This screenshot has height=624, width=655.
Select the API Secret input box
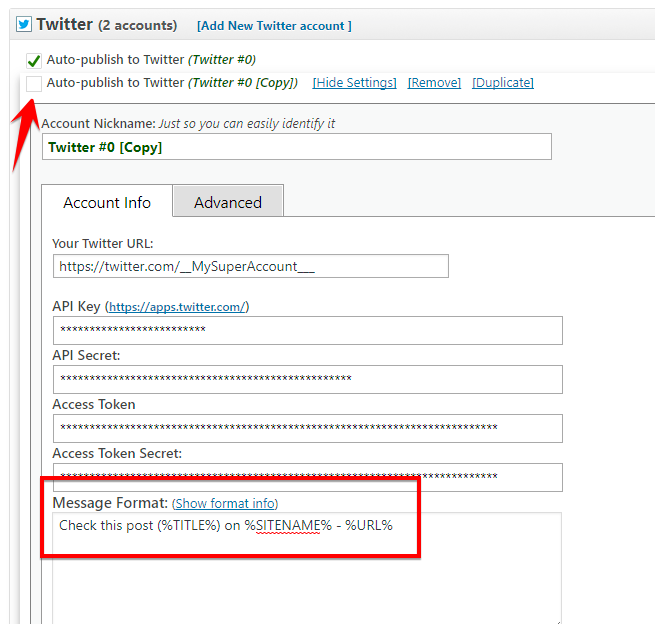click(307, 379)
